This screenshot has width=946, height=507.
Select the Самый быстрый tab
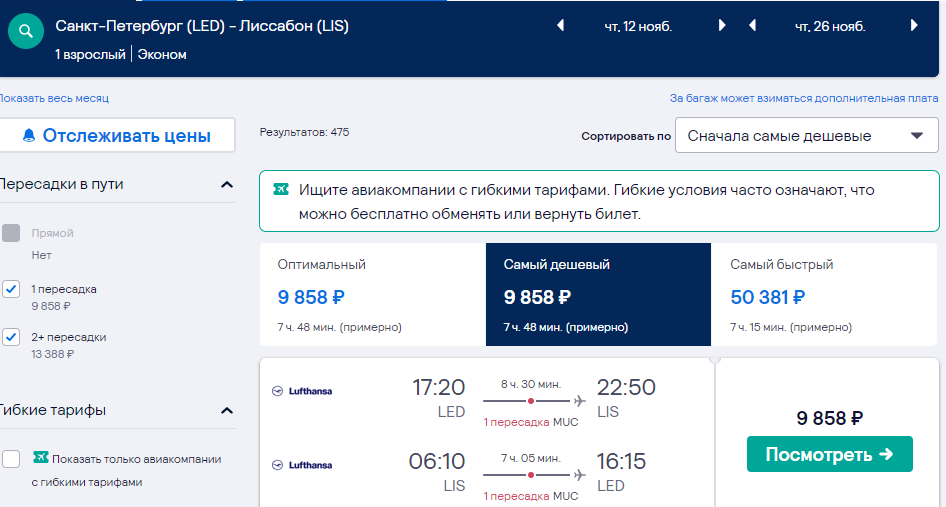click(825, 295)
